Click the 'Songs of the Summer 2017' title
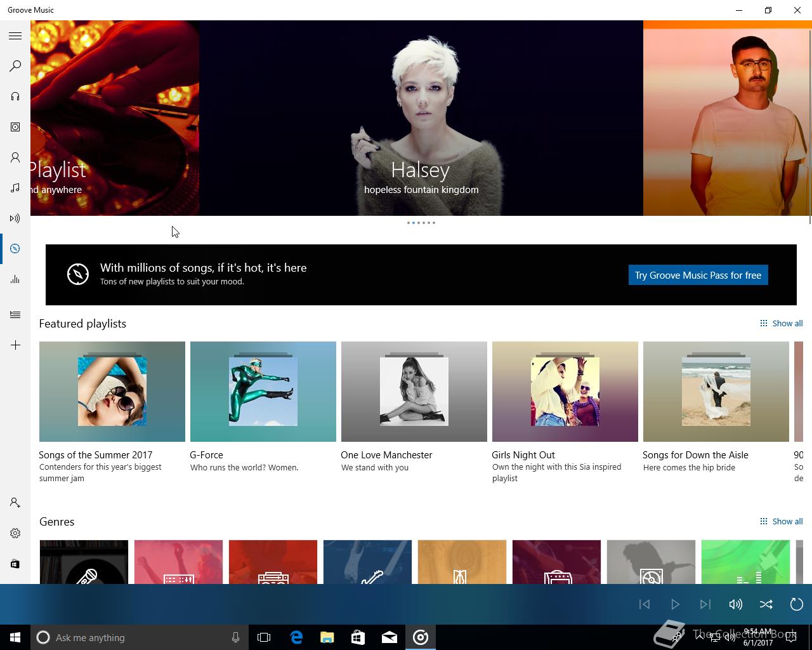 coord(96,455)
